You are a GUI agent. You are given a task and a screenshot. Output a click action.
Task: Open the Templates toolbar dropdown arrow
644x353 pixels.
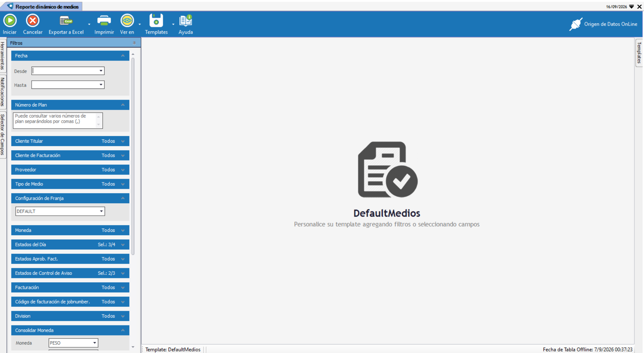(x=173, y=24)
